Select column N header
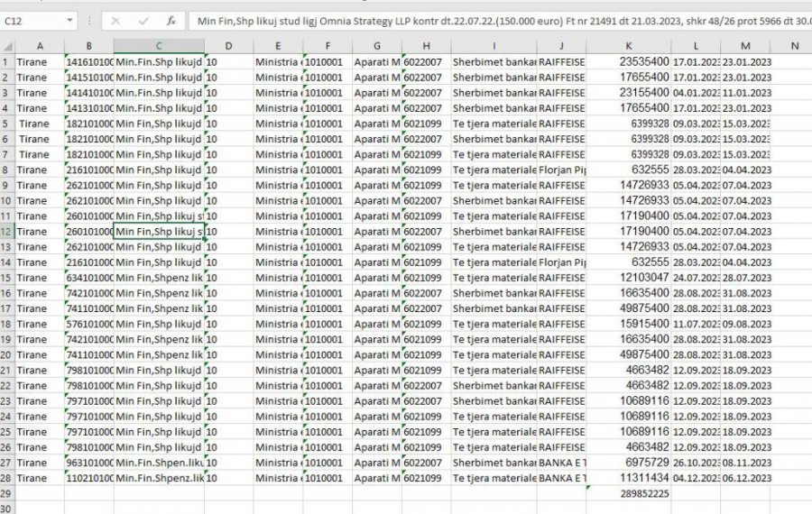The height and width of the screenshot is (514, 812). click(794, 46)
